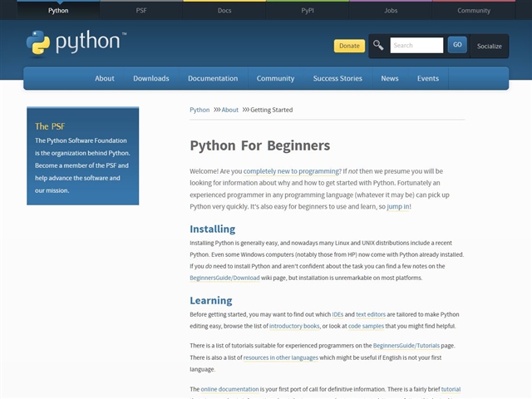This screenshot has width=532, height=399.
Task: Open the Downloads navigation menu
Action: tap(151, 78)
